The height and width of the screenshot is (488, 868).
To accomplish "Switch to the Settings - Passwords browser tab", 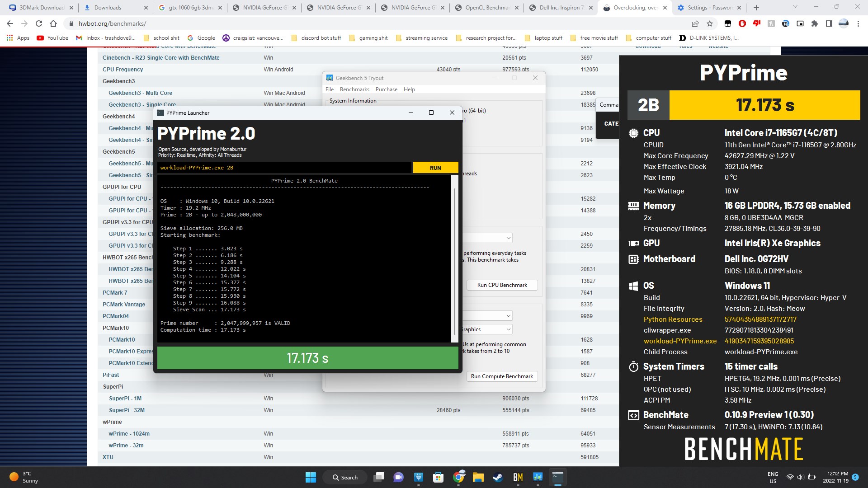I will pos(709,8).
